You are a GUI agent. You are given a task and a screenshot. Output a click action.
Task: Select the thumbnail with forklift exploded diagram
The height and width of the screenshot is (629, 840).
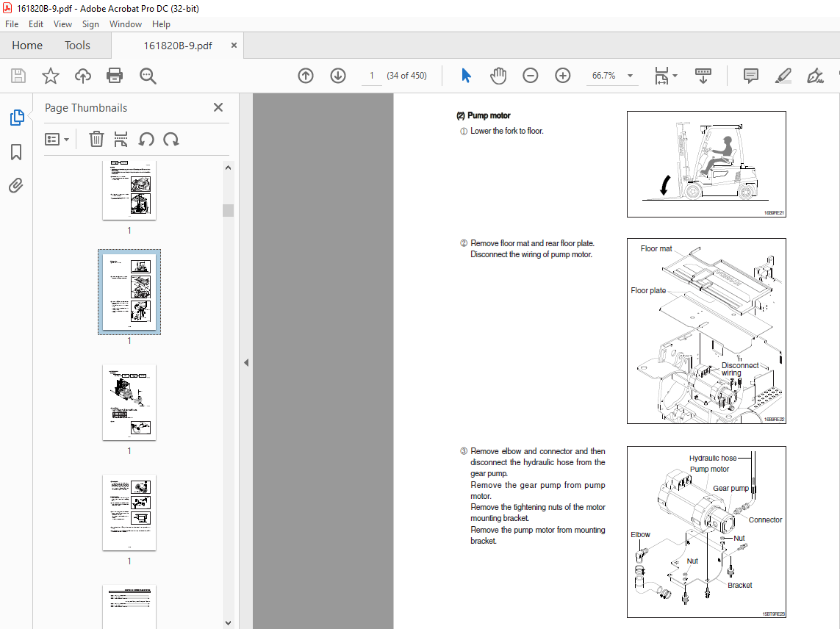coord(129,403)
